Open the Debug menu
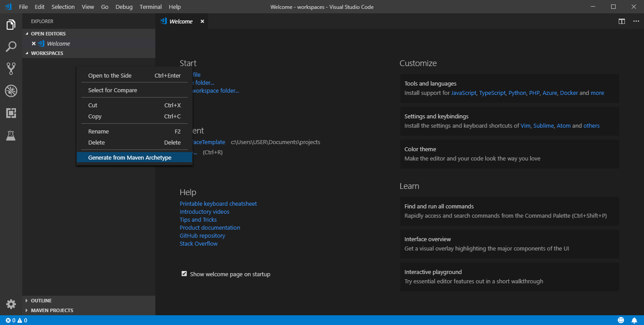 pos(124,7)
